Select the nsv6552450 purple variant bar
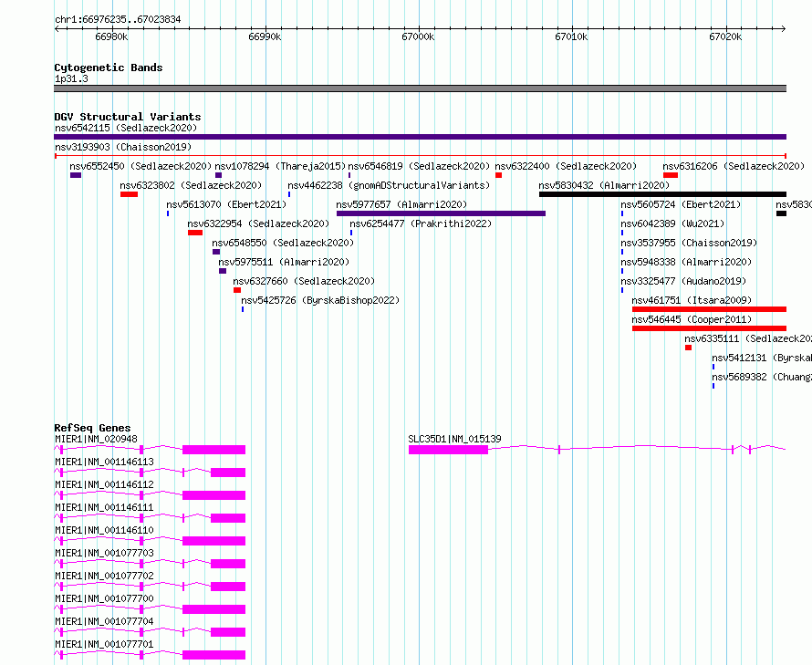 coord(76,175)
